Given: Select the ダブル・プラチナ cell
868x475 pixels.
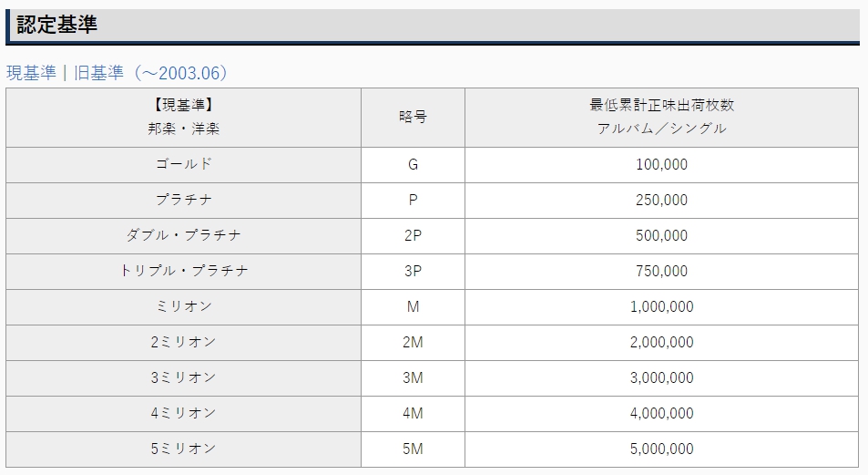Looking at the screenshot, I should (x=183, y=235).
